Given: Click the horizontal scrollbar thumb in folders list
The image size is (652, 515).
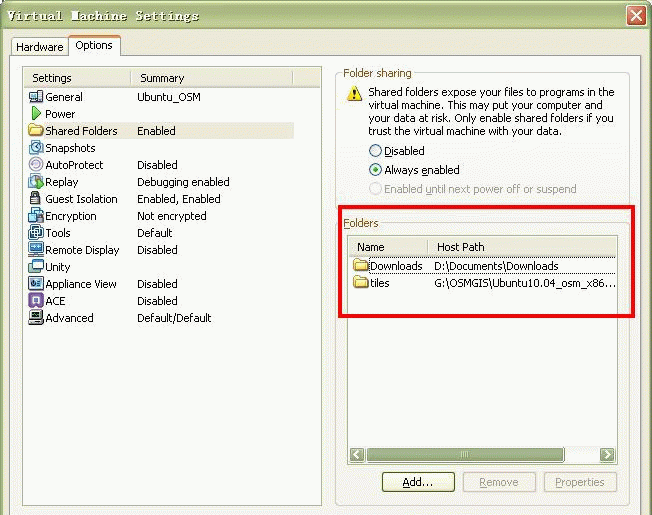Looking at the screenshot, I should 465,455.
